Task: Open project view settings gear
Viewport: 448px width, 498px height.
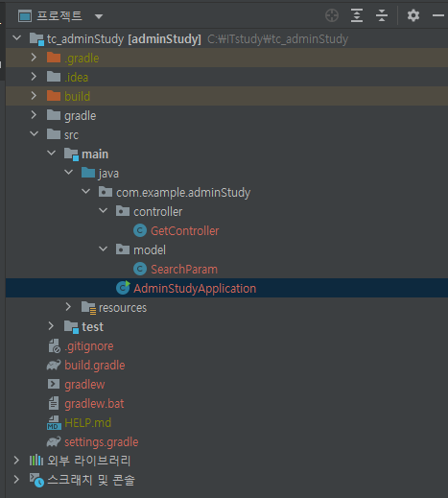Action: 413,15
